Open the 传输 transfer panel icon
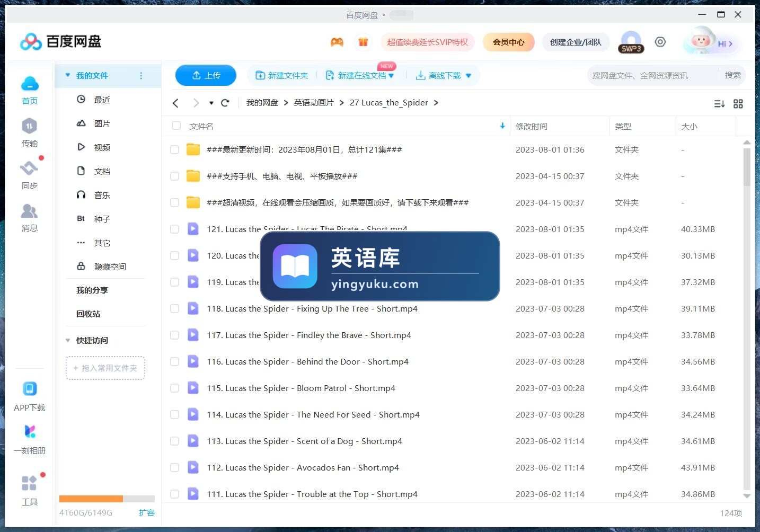The image size is (760, 532). [29, 126]
